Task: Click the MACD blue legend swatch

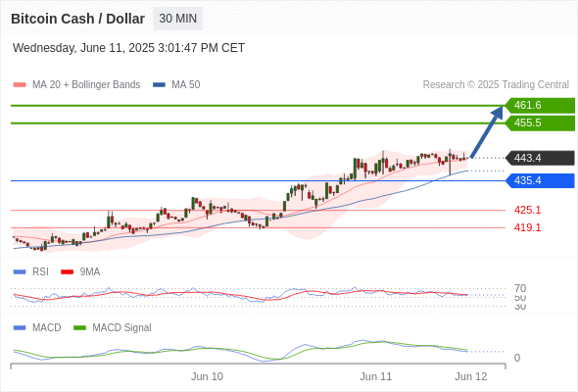Action: (20, 328)
